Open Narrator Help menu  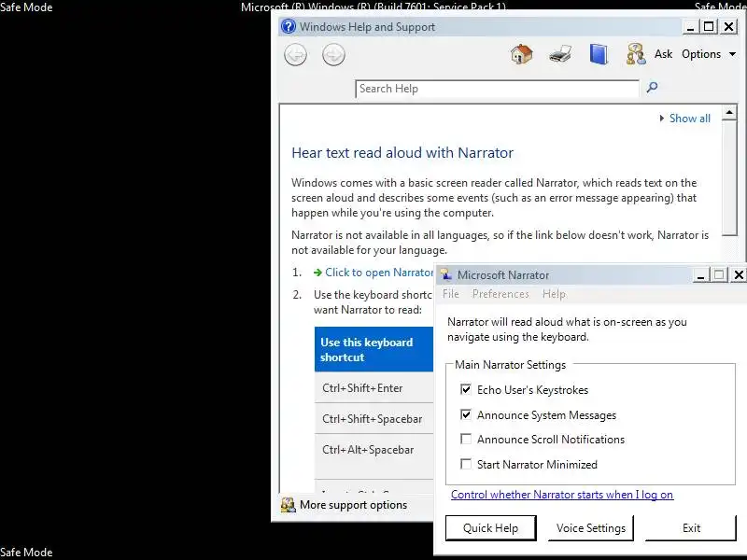coord(554,294)
